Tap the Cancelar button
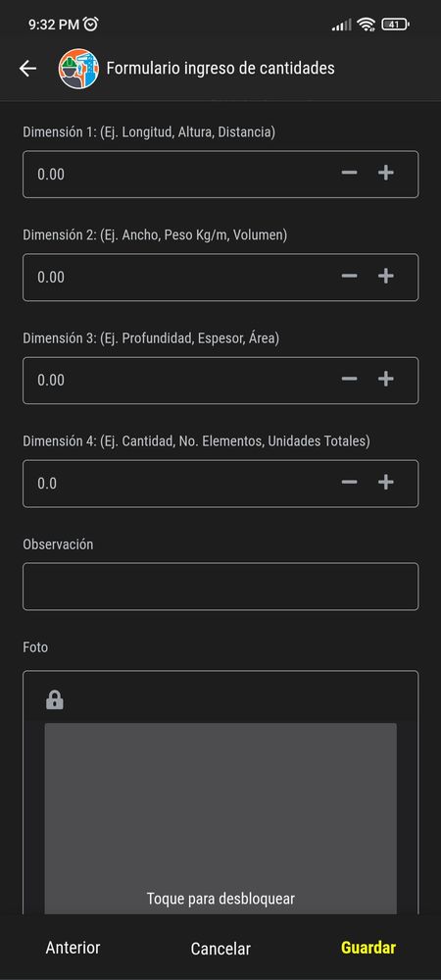Viewport: 441px width, 980px height. pyautogui.click(x=220, y=949)
